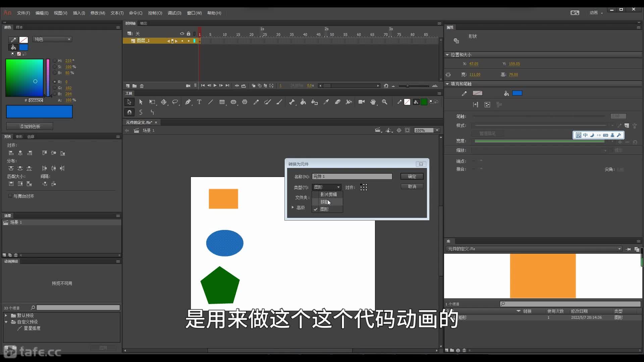
Task: Close the 转换为元件 dialog
Action: (x=421, y=164)
